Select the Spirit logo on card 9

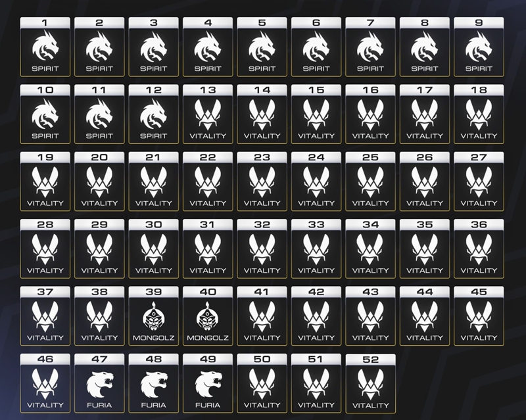click(x=479, y=47)
